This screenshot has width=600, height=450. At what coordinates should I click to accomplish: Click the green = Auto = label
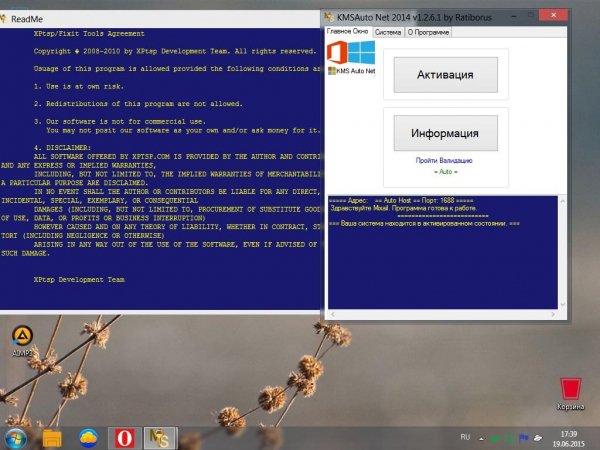[x=445, y=172]
